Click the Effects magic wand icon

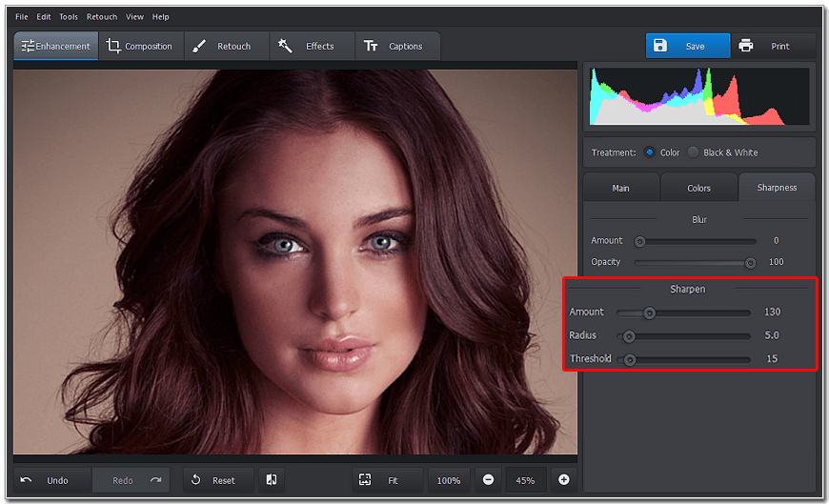(x=285, y=46)
